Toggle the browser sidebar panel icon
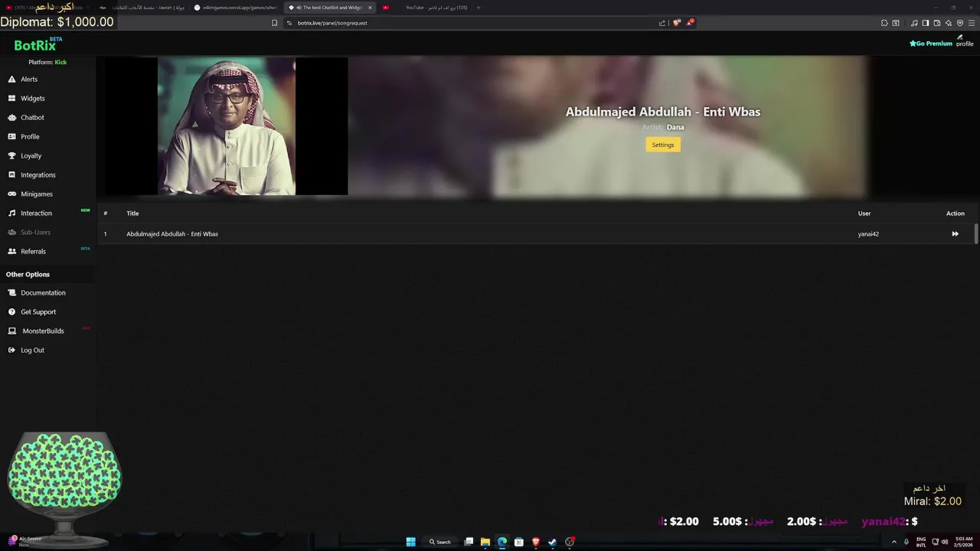 (926, 23)
